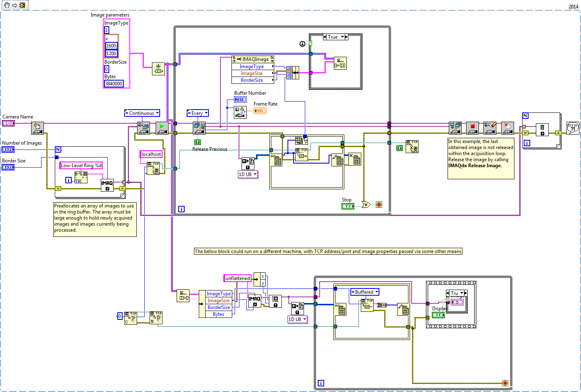Viewport: 581px width, 392px height.
Task: Click the Or gate node next to Stop
Action: [x=366, y=205]
